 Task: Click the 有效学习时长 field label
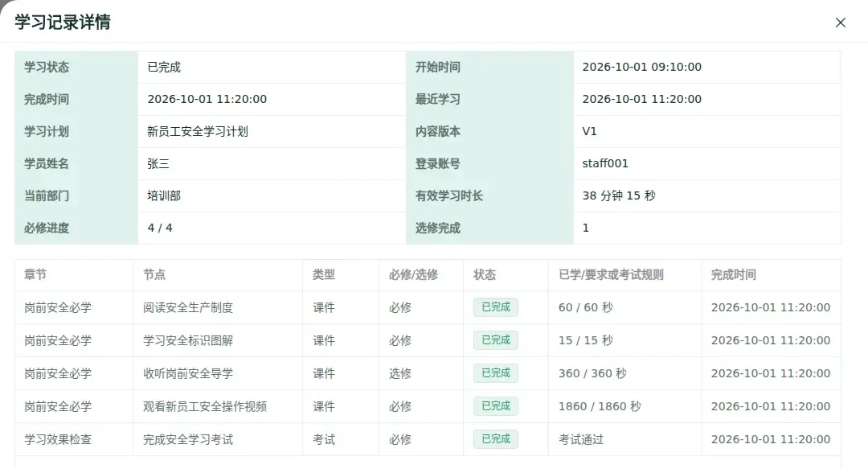(449, 195)
